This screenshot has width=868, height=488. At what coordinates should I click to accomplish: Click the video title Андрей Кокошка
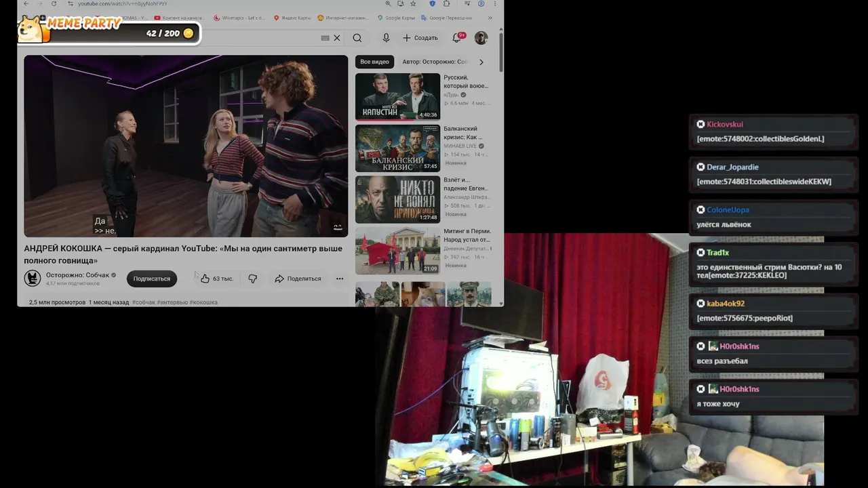click(183, 254)
